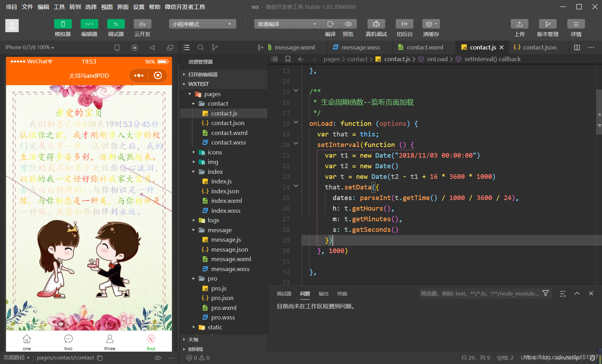The height and width of the screenshot is (364, 602).
Task: Click the problems filter input field
Action: point(479,293)
